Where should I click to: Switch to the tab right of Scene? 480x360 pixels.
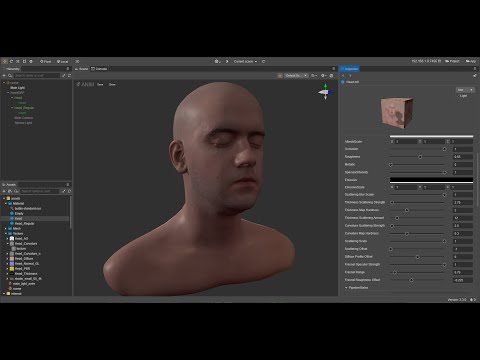99,69
